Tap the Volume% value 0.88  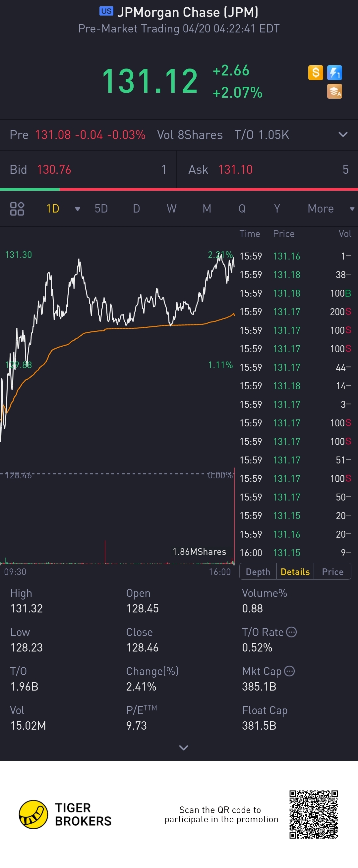click(252, 608)
